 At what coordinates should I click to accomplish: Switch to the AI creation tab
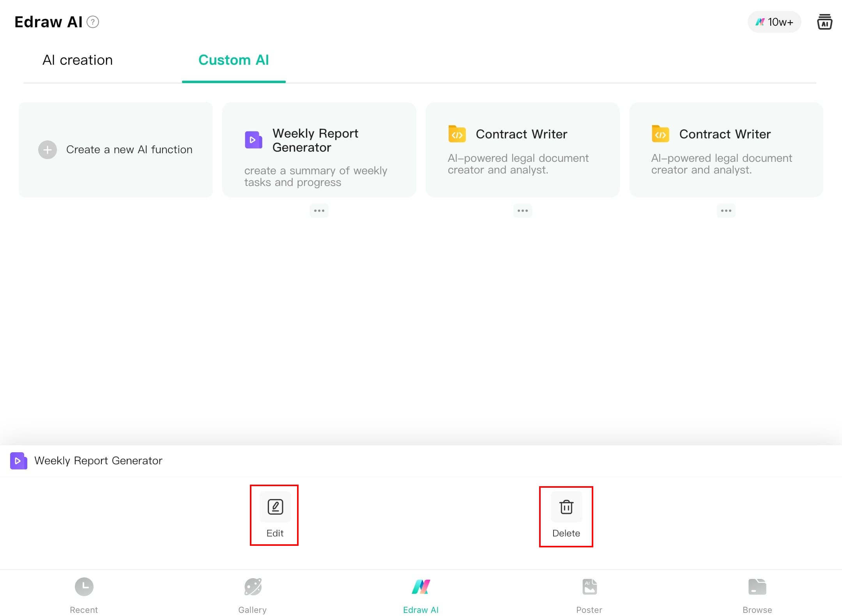point(77,60)
